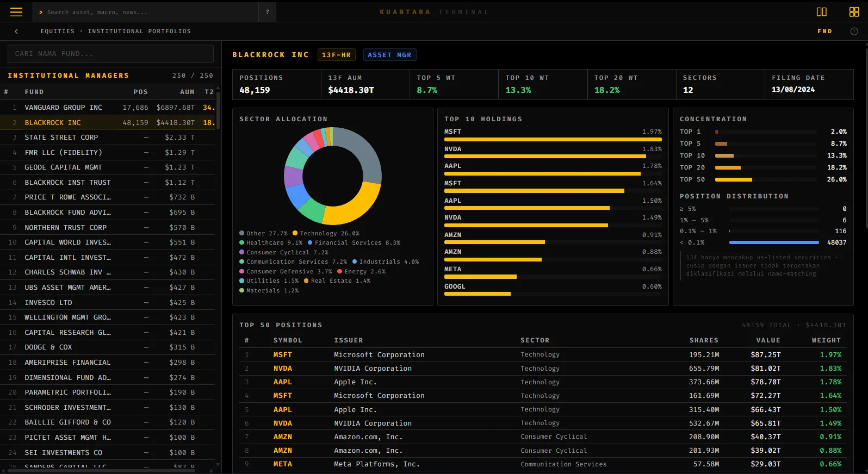Open the NVDA symbol in the $81.02T row

click(283, 369)
